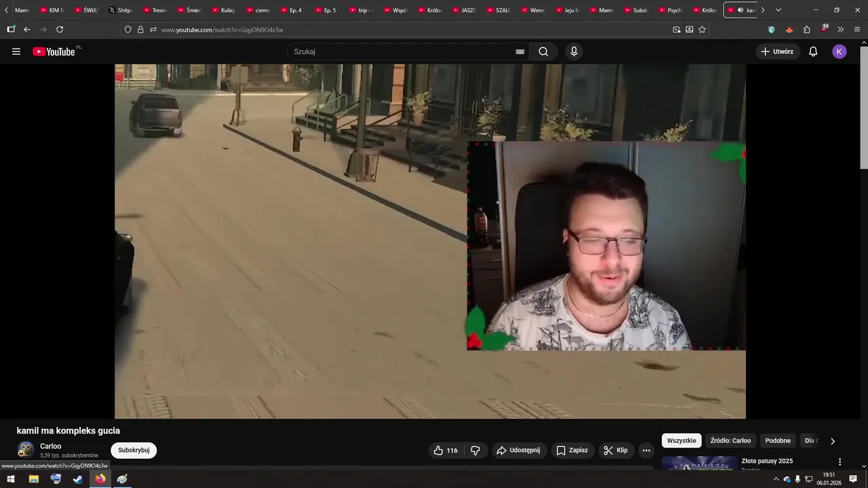List all tabs with dropdown chevron
Viewport: 868px width, 488px height.
(x=778, y=10)
